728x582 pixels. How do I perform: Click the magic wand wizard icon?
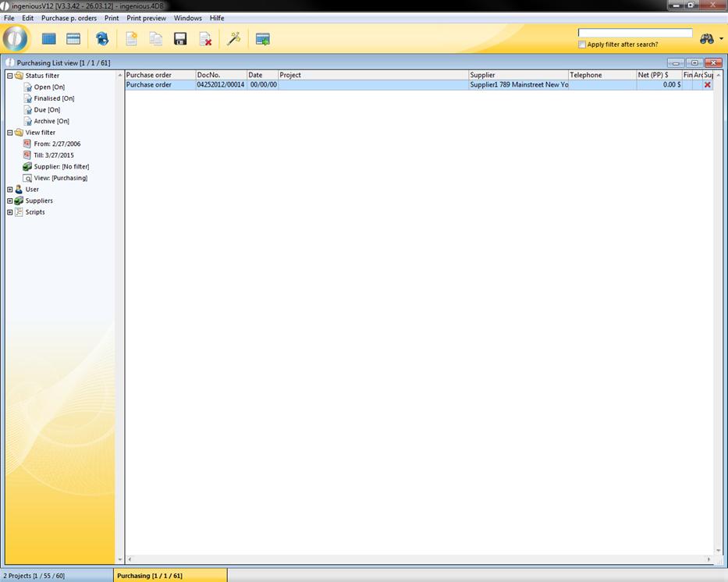pos(233,39)
